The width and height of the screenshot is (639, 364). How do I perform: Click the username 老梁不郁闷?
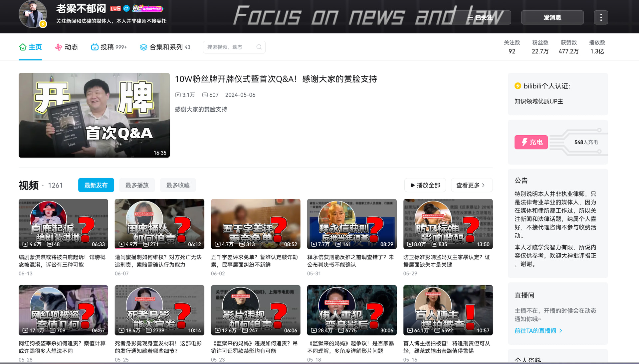click(x=81, y=9)
